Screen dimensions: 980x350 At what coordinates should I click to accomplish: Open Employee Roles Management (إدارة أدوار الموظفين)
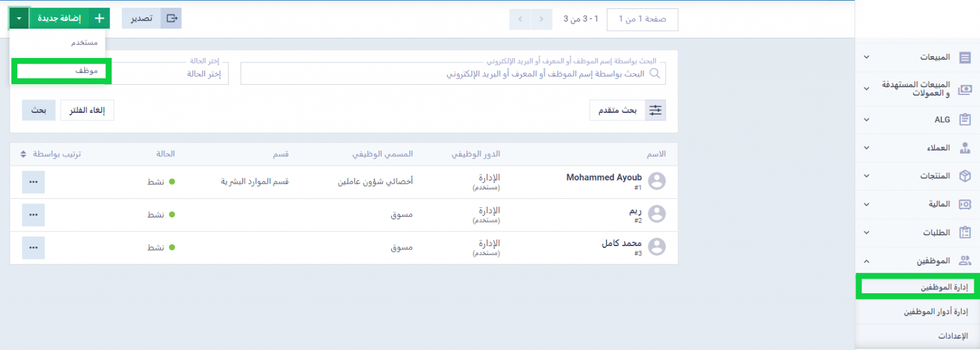click(935, 312)
